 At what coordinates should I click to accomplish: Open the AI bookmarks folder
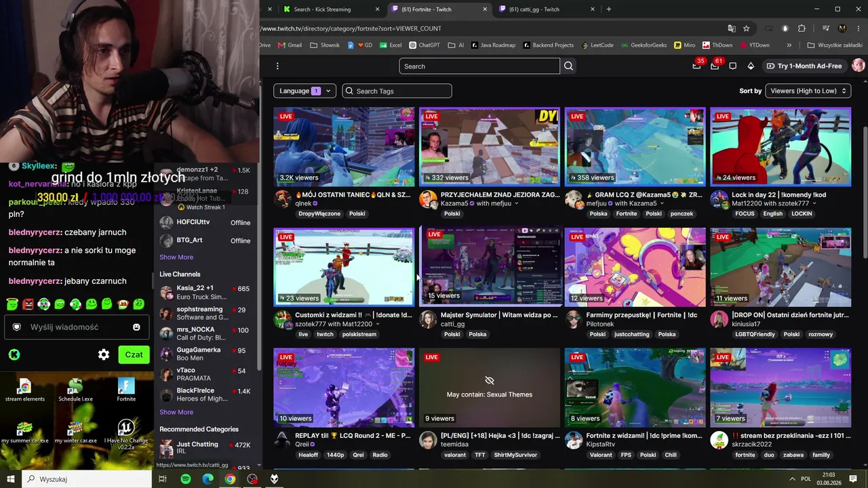point(456,45)
